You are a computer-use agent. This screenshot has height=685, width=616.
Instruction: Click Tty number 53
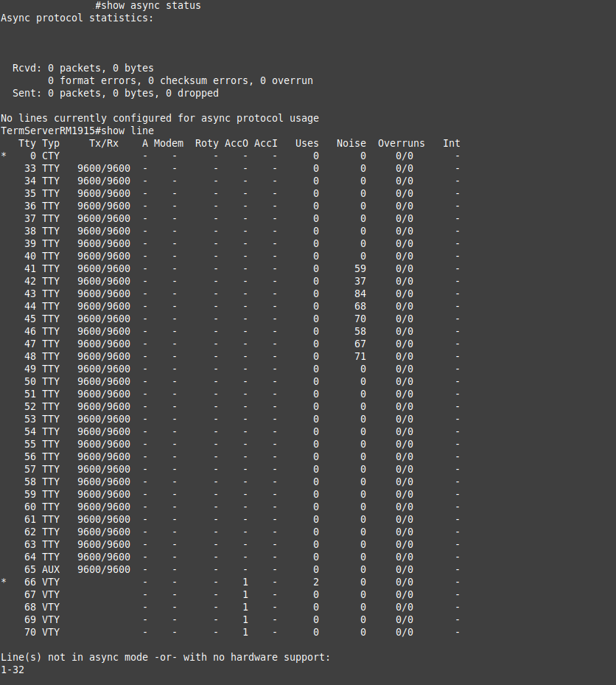[30, 420]
